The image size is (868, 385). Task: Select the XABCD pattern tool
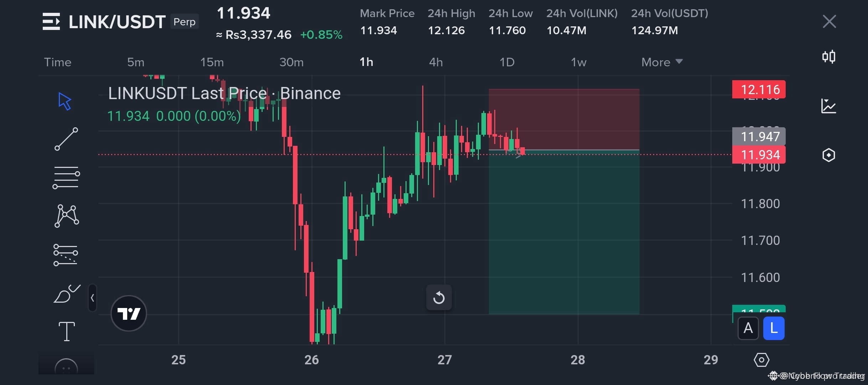point(66,215)
